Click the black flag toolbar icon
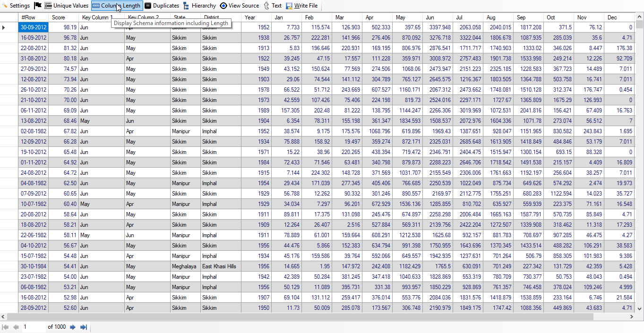Viewport: 644px width, 333px height. pos(38,6)
